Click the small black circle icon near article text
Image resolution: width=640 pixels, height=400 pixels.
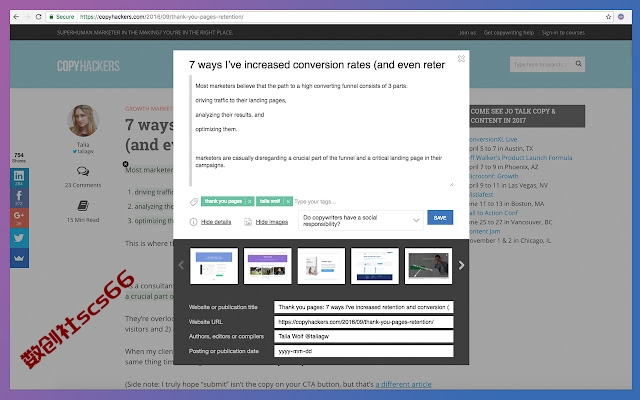coord(125,164)
